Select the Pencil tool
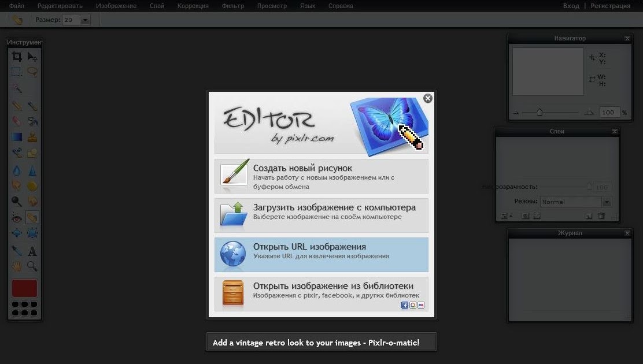 pos(17,106)
